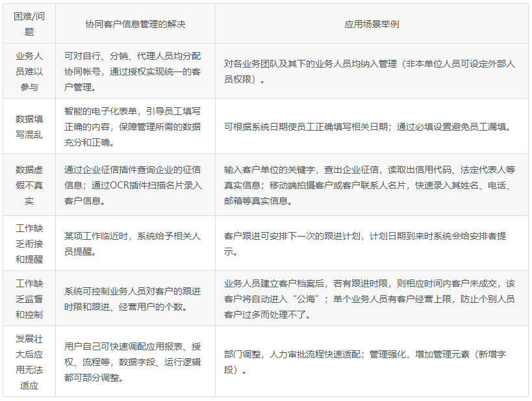Click the cell starting '部门调整，人力审批流程'

point(372,361)
